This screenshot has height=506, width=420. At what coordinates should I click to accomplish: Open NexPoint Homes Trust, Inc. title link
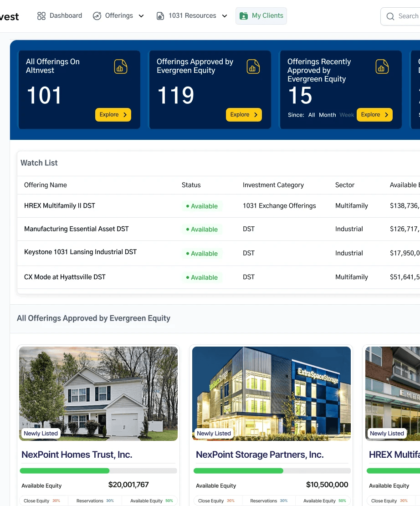pyautogui.click(x=77, y=455)
